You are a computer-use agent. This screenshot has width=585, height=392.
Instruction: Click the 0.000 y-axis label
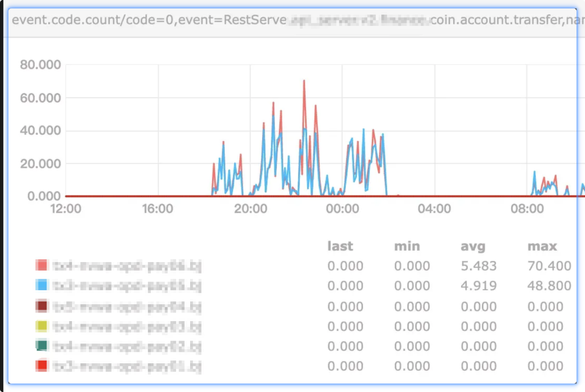coord(44,196)
